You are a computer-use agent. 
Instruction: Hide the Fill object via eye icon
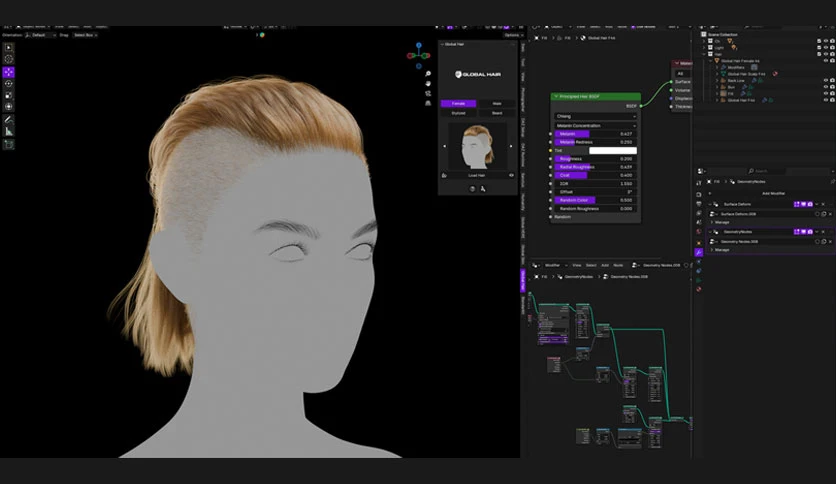826,93
